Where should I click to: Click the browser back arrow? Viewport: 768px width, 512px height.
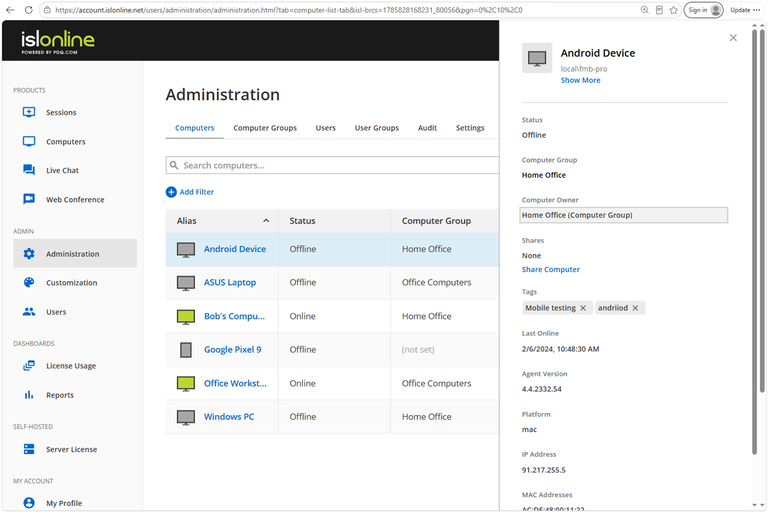10,10
